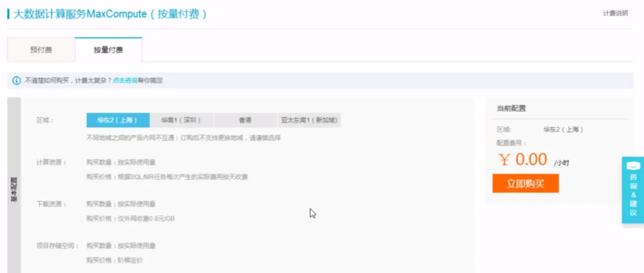Click the 点击咨询 help link
The width and height of the screenshot is (644, 273).
[125, 81]
